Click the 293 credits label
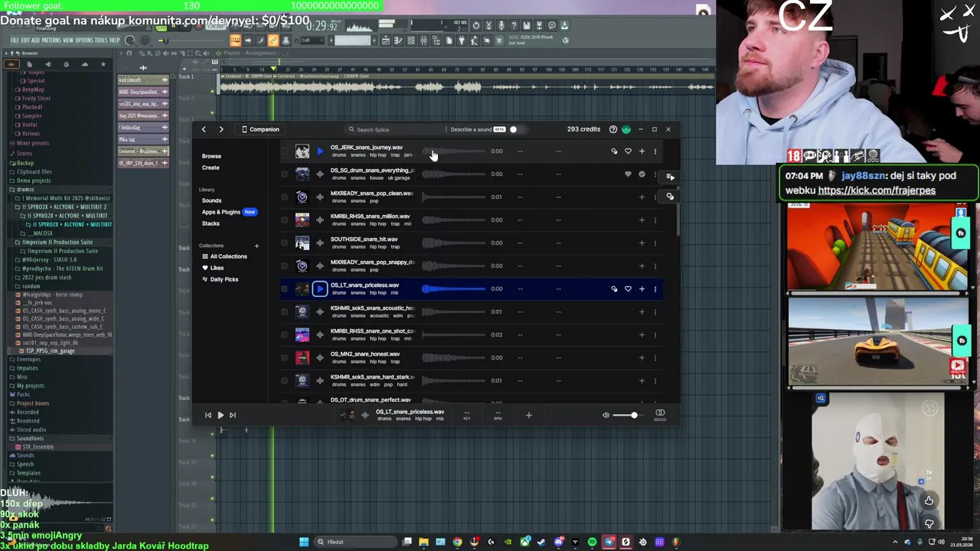980x551 pixels. pyautogui.click(x=583, y=129)
